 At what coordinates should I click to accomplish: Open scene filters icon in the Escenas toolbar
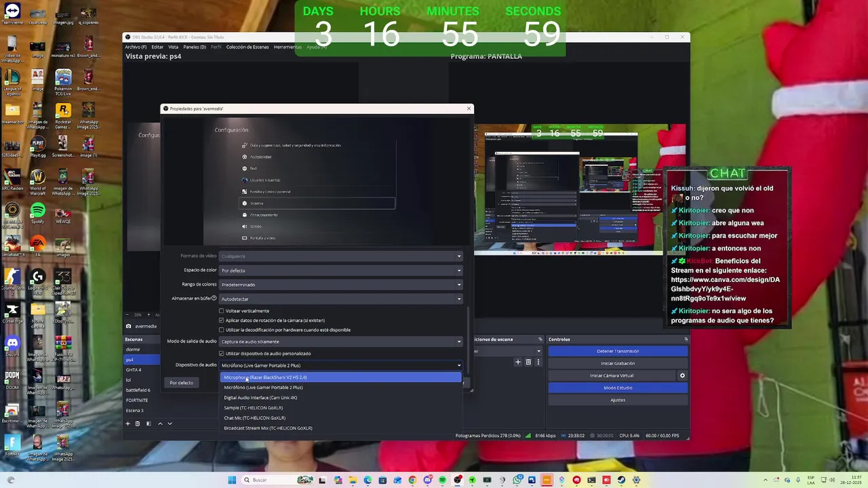pyautogui.click(x=149, y=424)
